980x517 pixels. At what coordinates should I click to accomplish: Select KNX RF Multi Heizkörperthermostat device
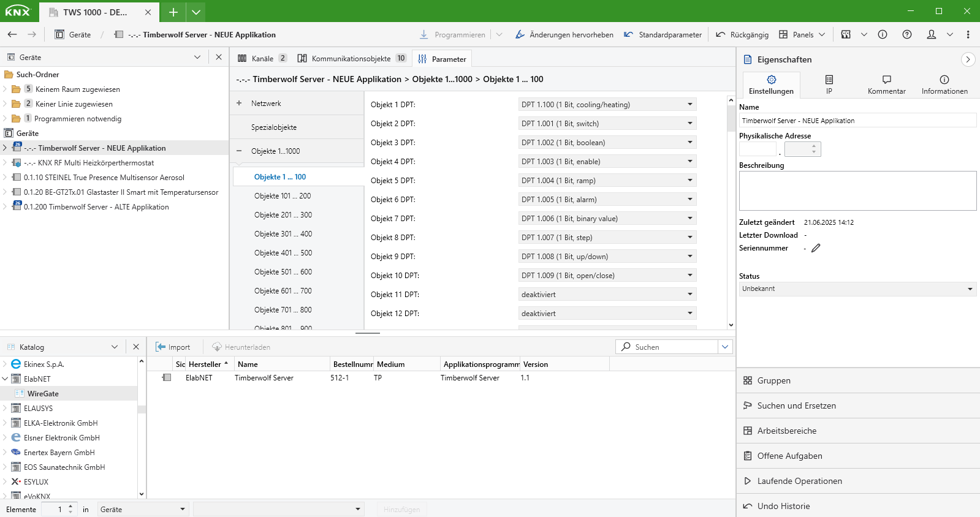88,163
